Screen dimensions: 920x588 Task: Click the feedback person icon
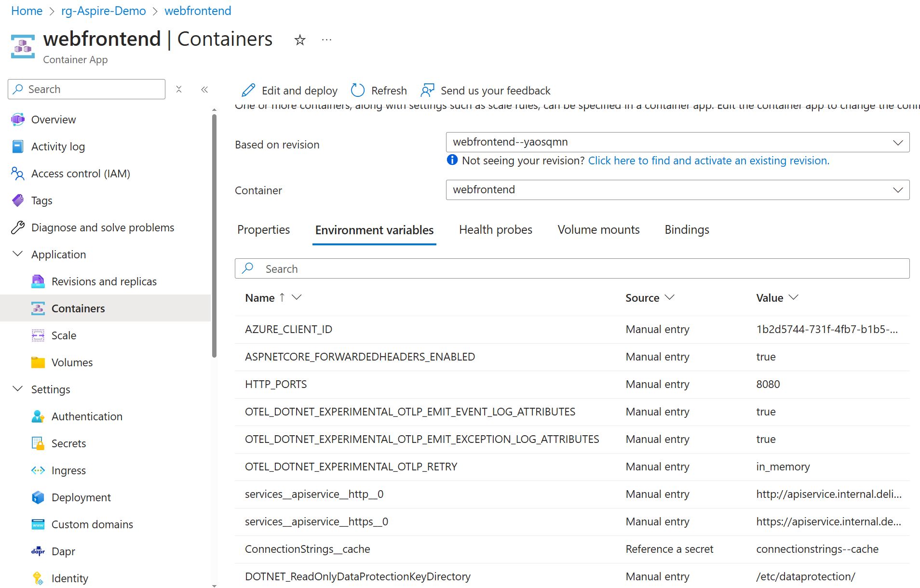point(427,90)
